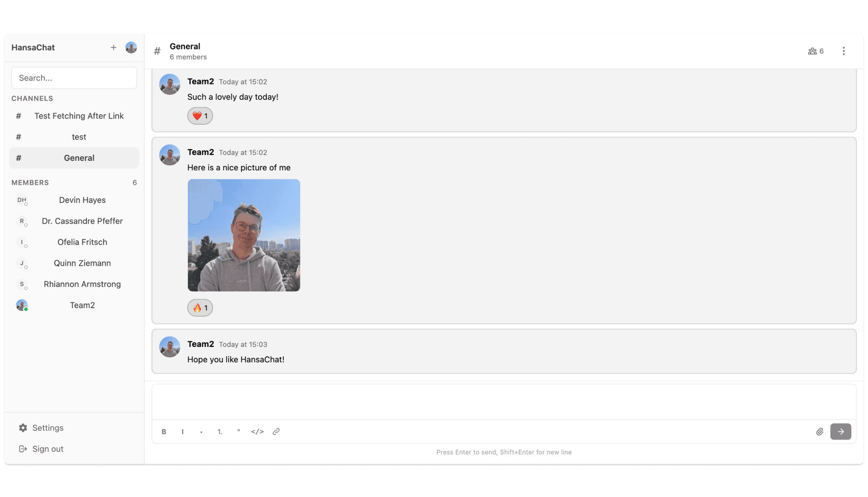868x497 pixels.
Task: Toggle bold formatting in message editor
Action: [164, 432]
